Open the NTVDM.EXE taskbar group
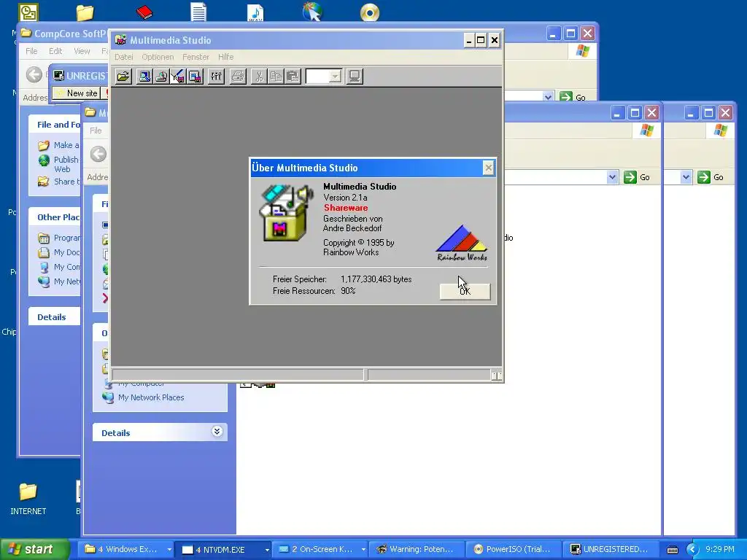This screenshot has width=747, height=560. point(224,549)
